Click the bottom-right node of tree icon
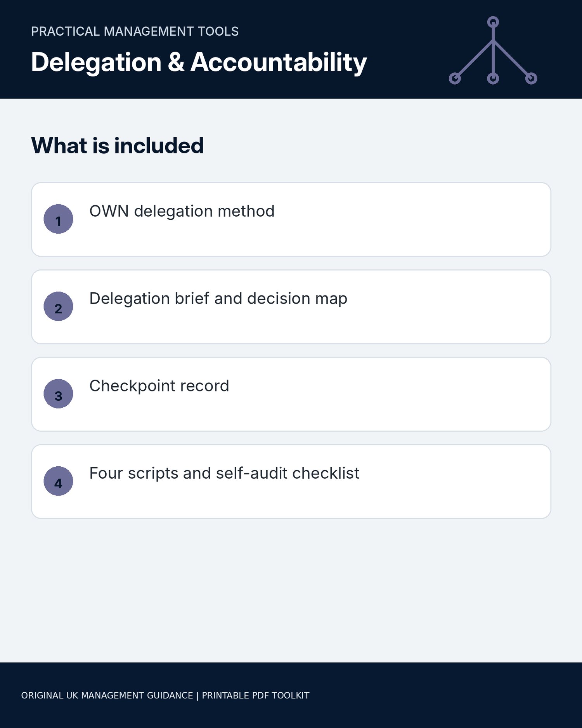The height and width of the screenshot is (728, 582). click(x=531, y=78)
